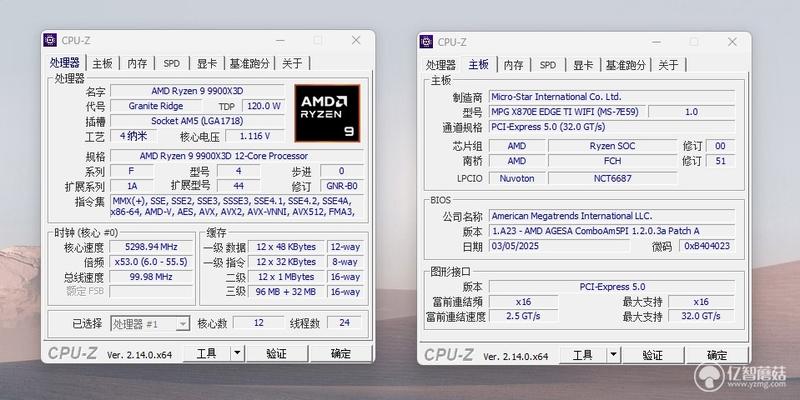Click 验证 button in left CPU-Z window

click(277, 354)
